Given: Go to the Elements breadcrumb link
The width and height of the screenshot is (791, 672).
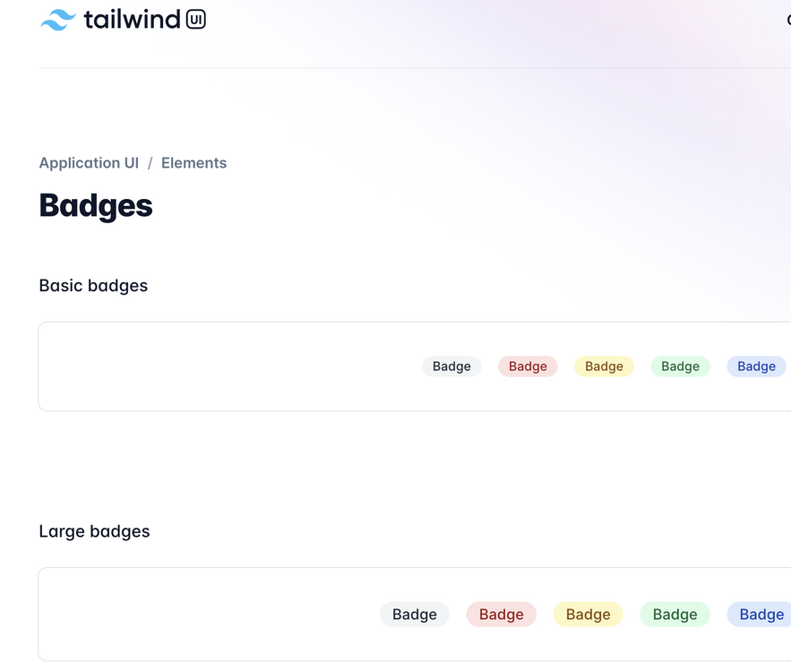Looking at the screenshot, I should point(193,163).
